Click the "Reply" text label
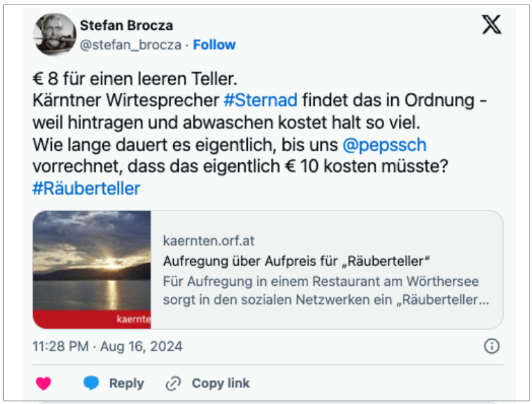 coord(127,383)
